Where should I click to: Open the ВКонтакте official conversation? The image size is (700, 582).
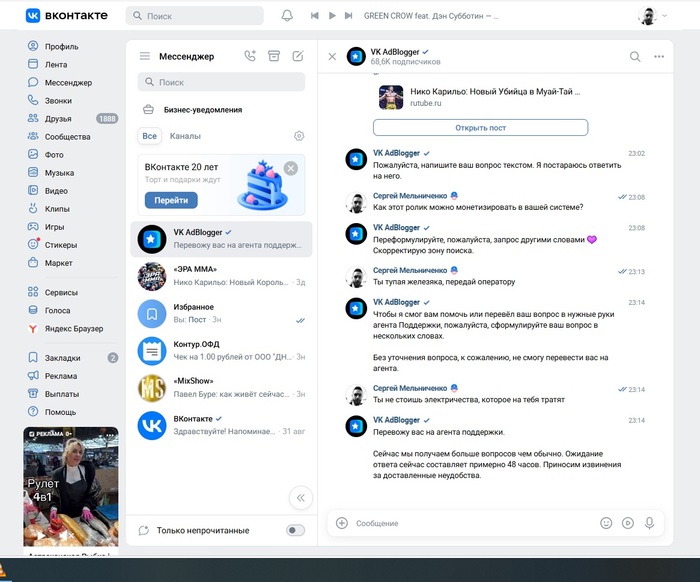(221, 425)
